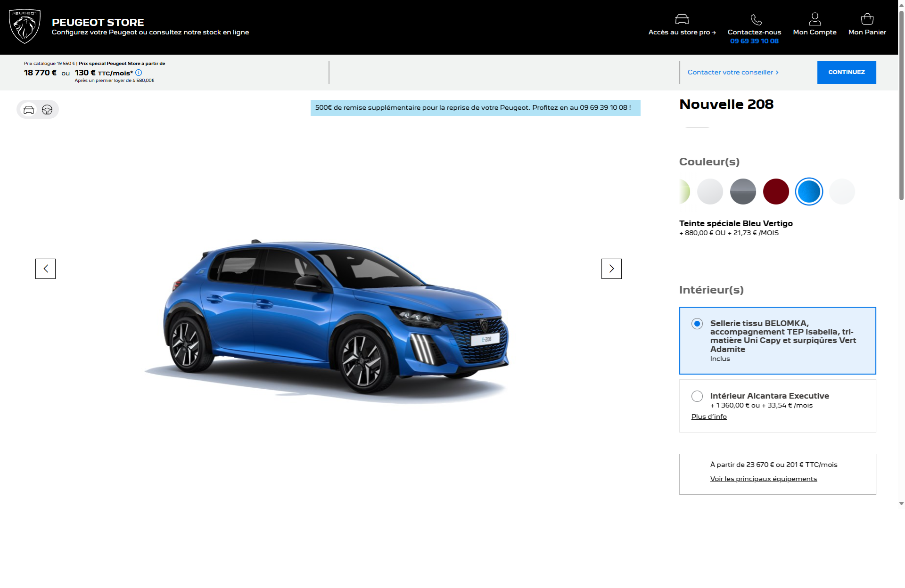Show previous car image with left arrow
The width and height of the screenshot is (905, 588).
45,269
